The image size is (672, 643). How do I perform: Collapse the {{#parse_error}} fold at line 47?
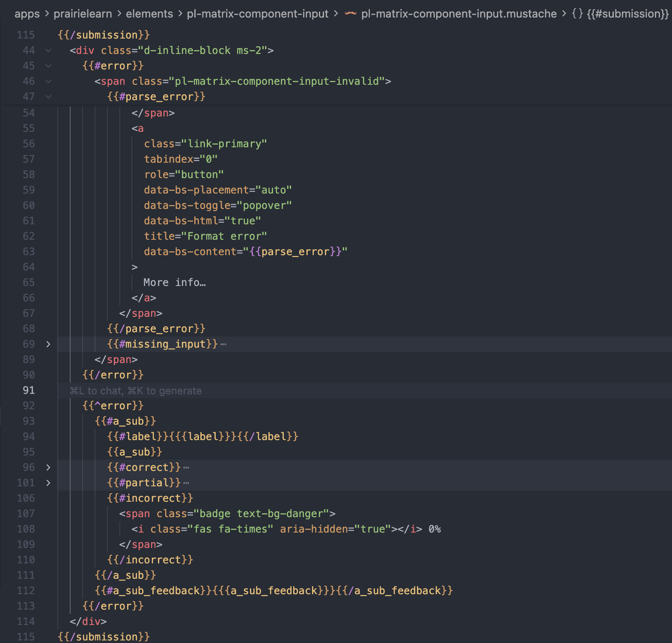(x=48, y=97)
